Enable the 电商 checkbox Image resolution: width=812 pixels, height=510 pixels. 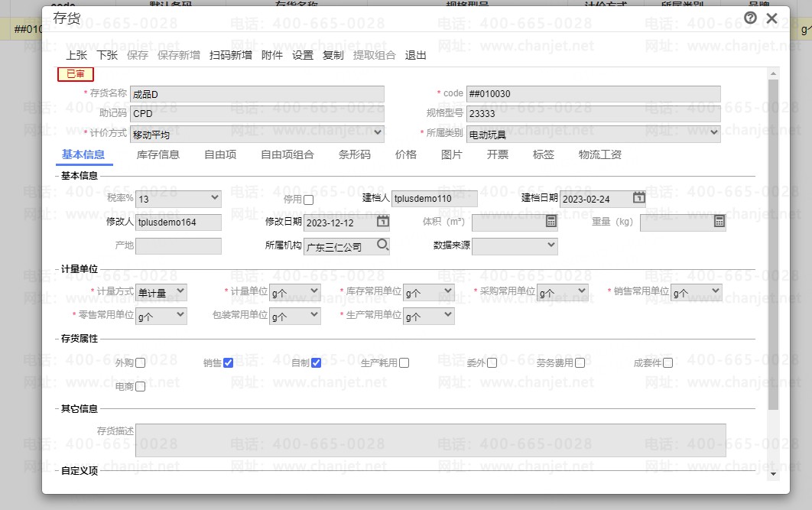coord(140,387)
